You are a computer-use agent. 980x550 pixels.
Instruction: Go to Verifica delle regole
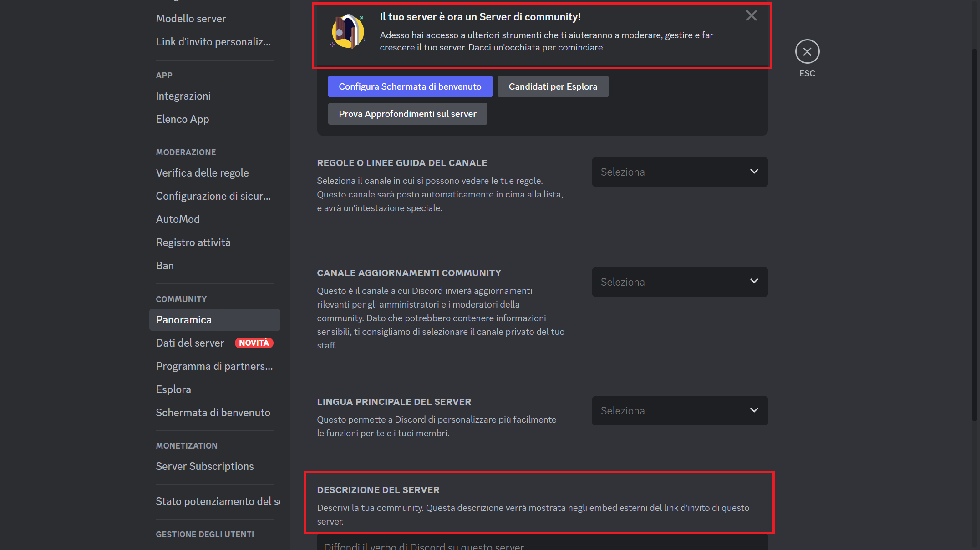click(202, 172)
